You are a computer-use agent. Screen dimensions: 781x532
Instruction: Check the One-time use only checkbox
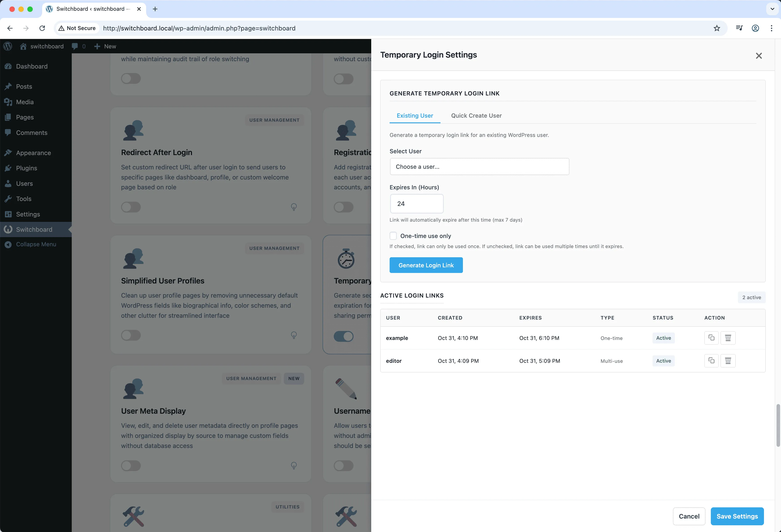393,236
